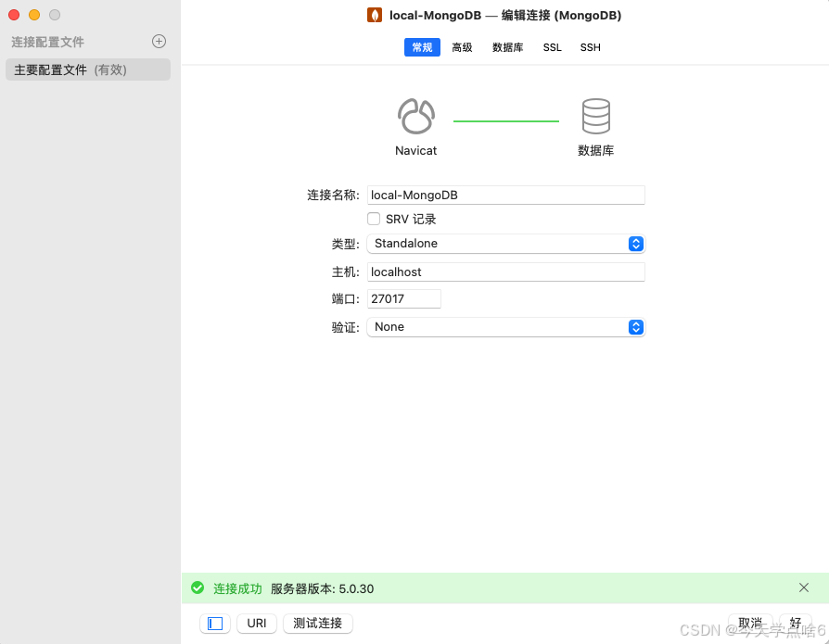
Task: Toggle the sidebar panel icon button
Action: [x=214, y=624]
